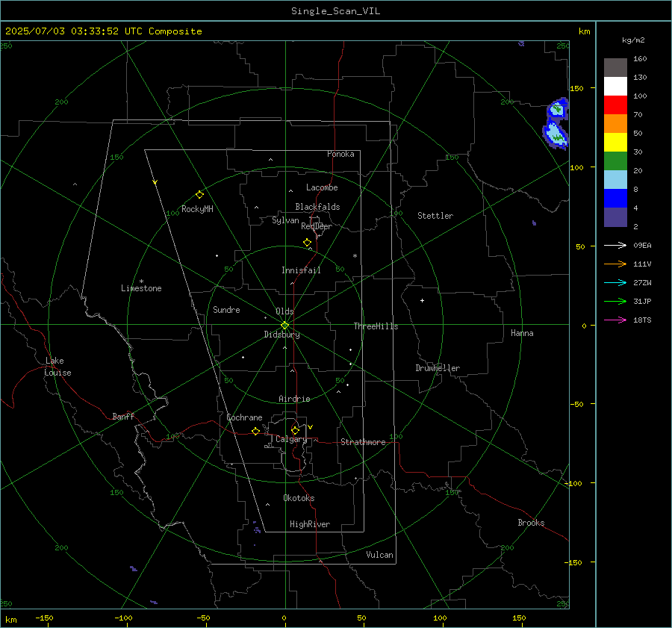Click the Innisfail city label

tap(301, 270)
